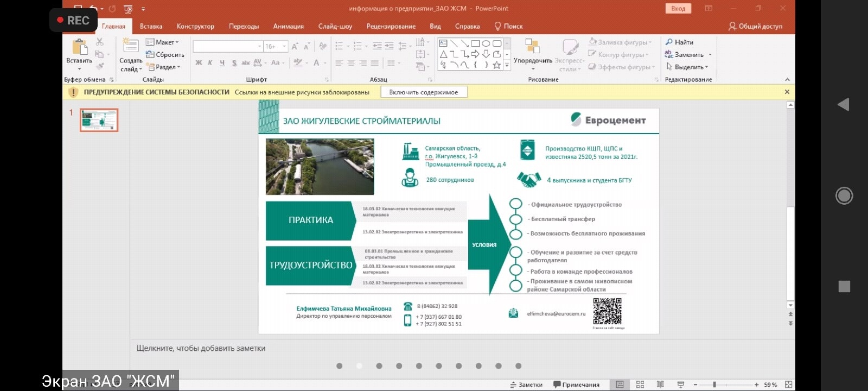This screenshot has width=868, height=391.
Task: Increase font size with large A icon
Action: [295, 46]
